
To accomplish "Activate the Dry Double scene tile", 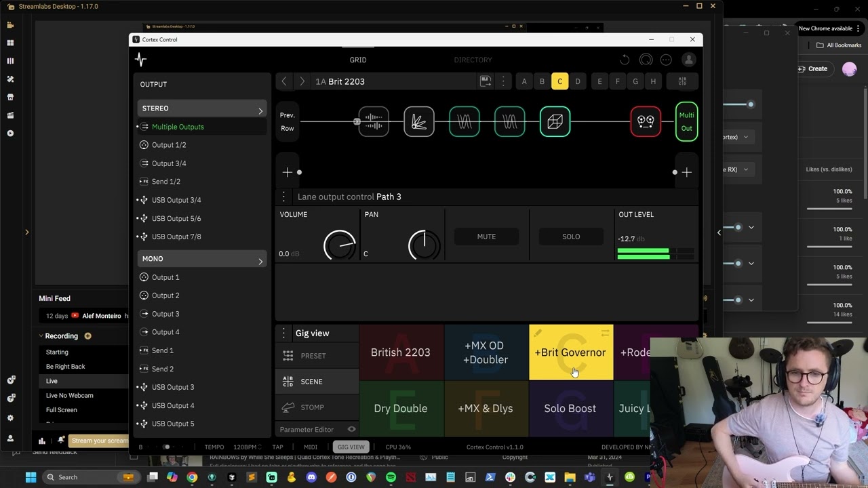I will pyautogui.click(x=401, y=409).
